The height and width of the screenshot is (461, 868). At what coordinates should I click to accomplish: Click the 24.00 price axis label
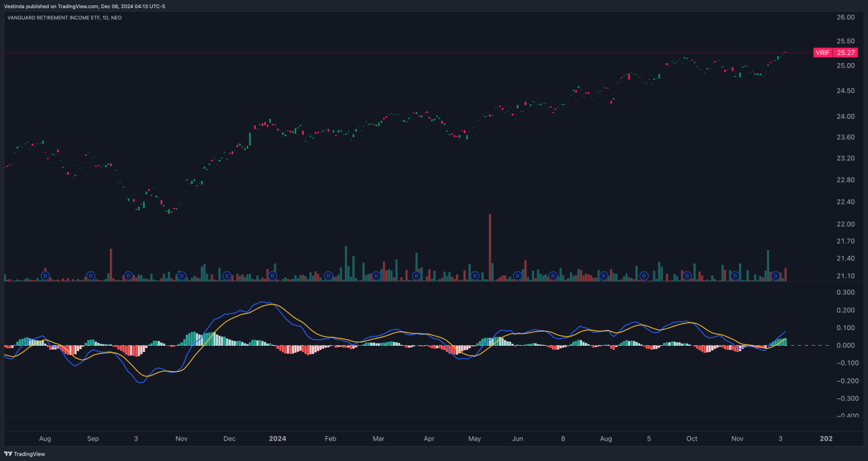846,116
